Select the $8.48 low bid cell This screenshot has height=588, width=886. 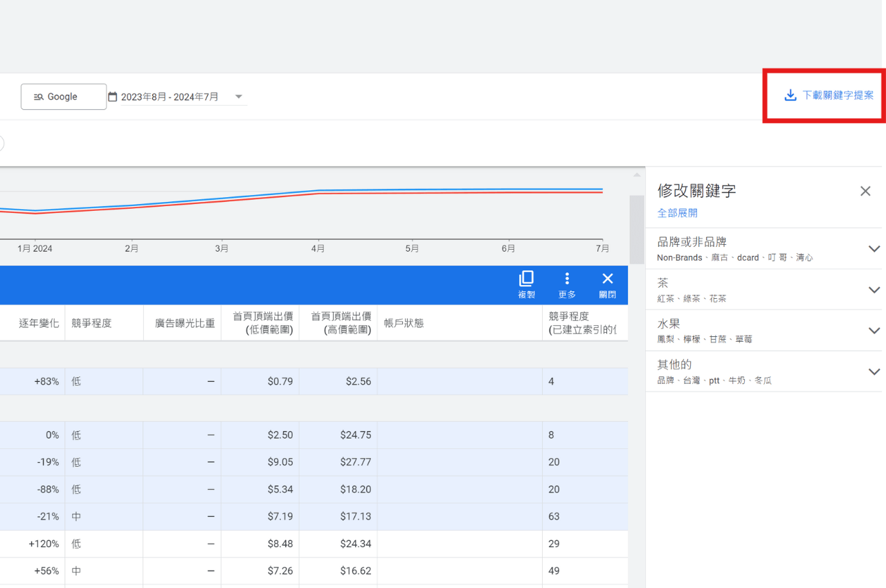[x=280, y=544]
